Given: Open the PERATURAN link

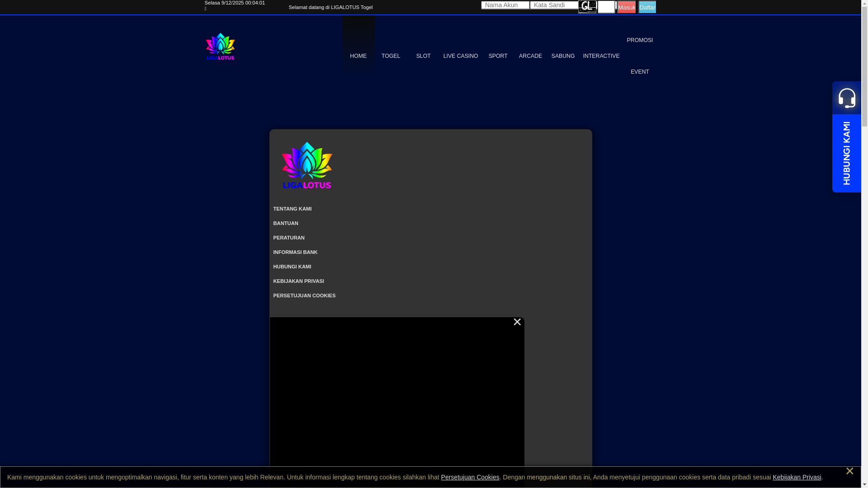Looking at the screenshot, I should click(x=289, y=238).
